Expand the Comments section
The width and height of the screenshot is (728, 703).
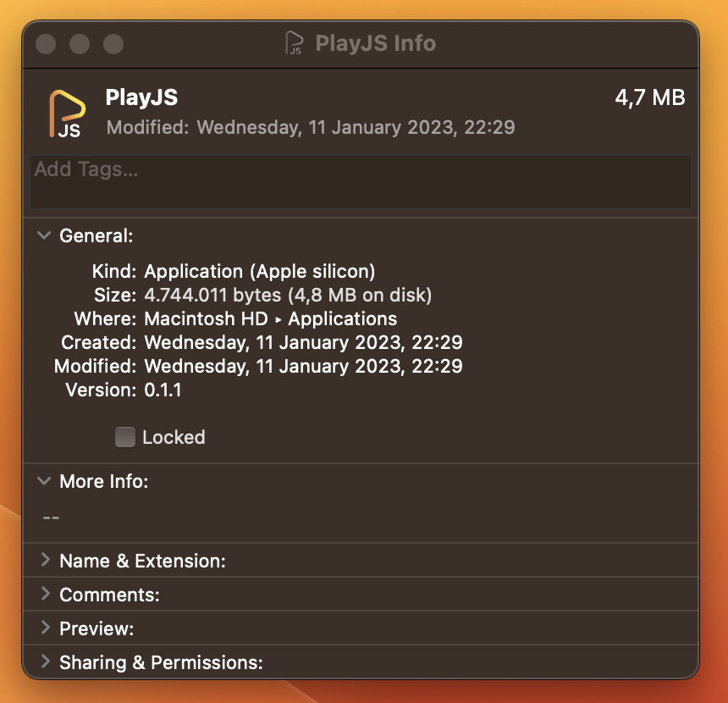(44, 595)
